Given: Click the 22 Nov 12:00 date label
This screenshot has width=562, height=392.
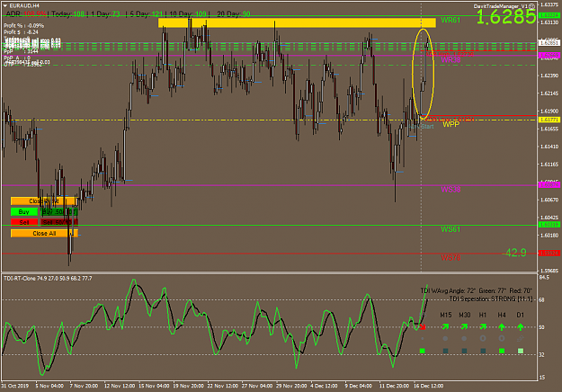Looking at the screenshot, I should 223,386.
